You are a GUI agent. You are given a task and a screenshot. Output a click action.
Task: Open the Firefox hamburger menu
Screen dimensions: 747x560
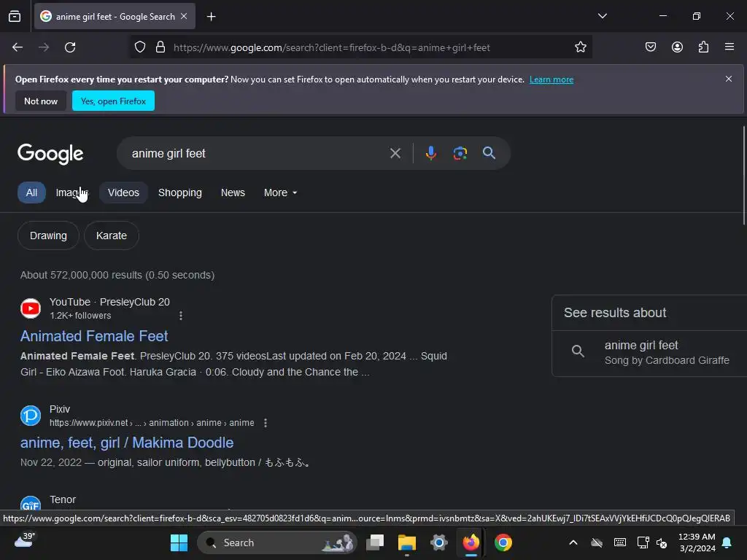coord(729,47)
